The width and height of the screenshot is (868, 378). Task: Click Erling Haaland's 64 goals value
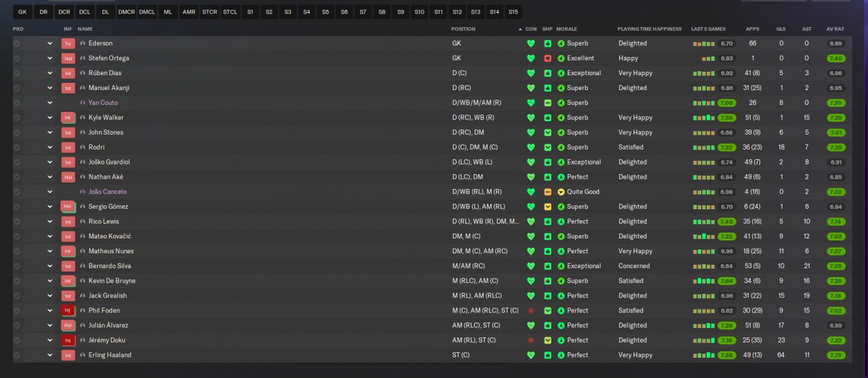tap(781, 355)
